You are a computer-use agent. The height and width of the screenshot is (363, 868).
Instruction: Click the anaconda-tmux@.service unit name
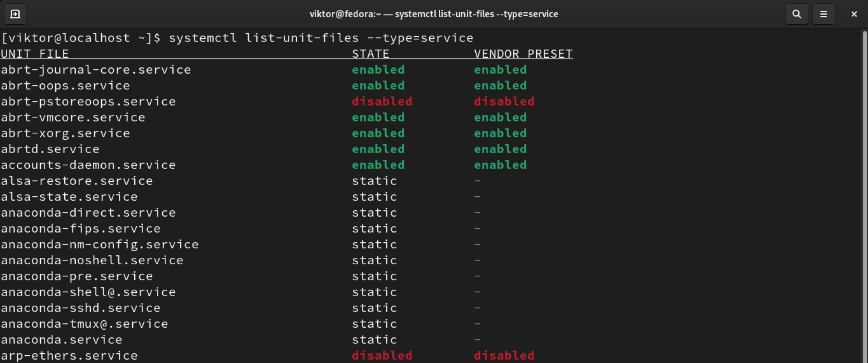point(84,324)
